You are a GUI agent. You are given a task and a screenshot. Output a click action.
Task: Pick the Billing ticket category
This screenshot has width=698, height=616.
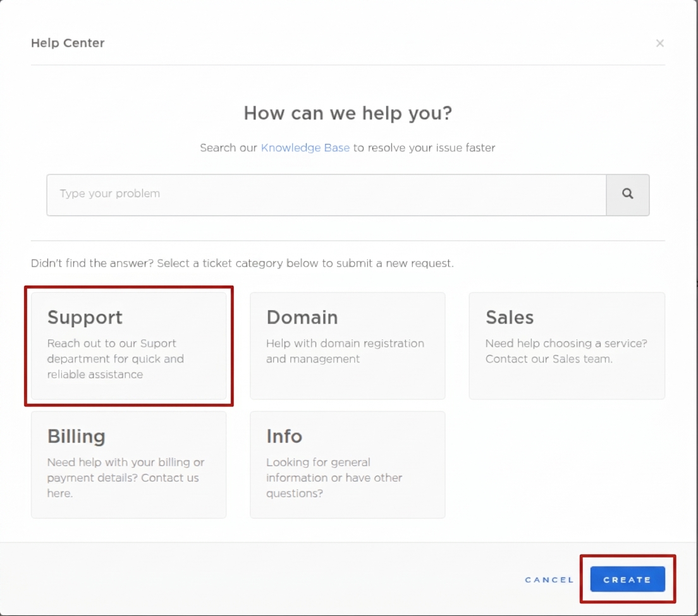(128, 464)
